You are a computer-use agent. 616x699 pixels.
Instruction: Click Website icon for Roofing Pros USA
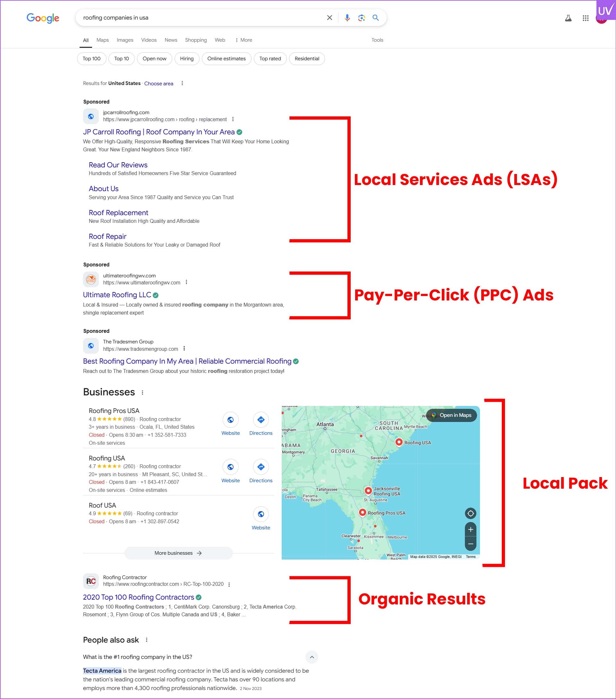pyautogui.click(x=230, y=420)
